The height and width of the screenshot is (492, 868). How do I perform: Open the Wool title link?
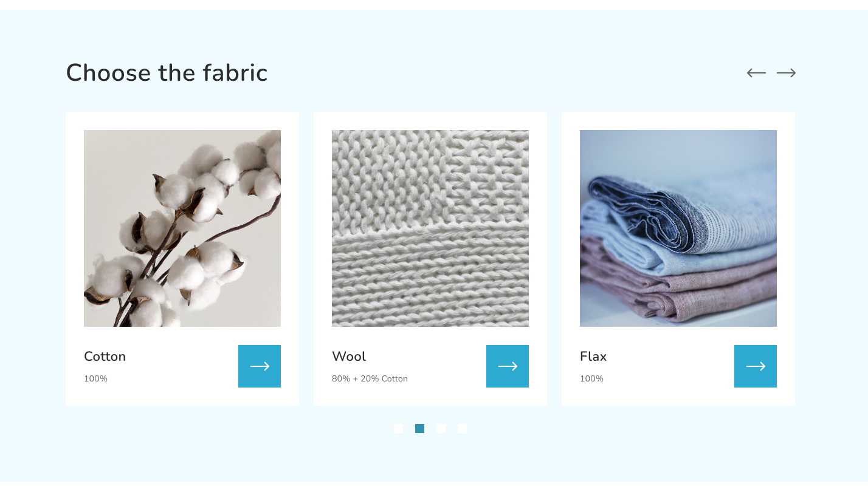click(x=349, y=357)
